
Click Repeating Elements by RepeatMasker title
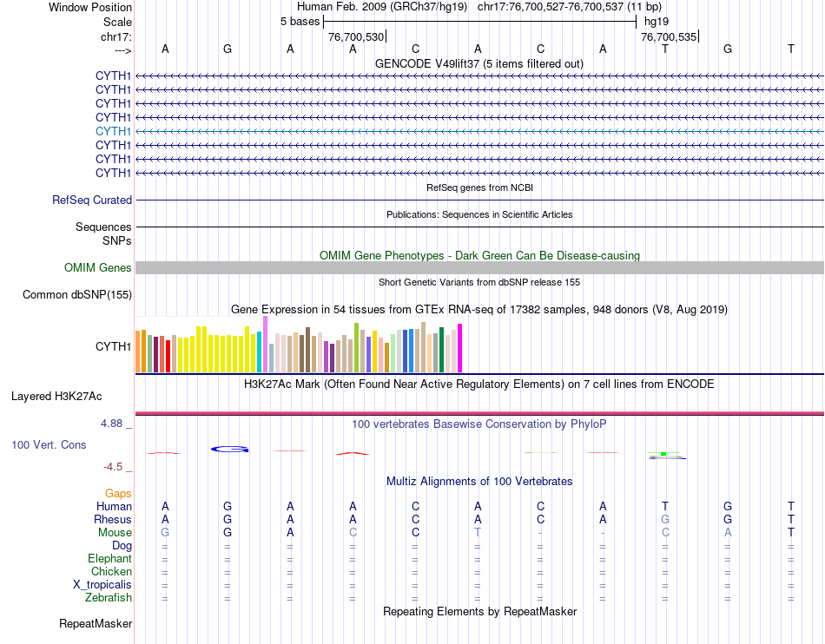[479, 611]
